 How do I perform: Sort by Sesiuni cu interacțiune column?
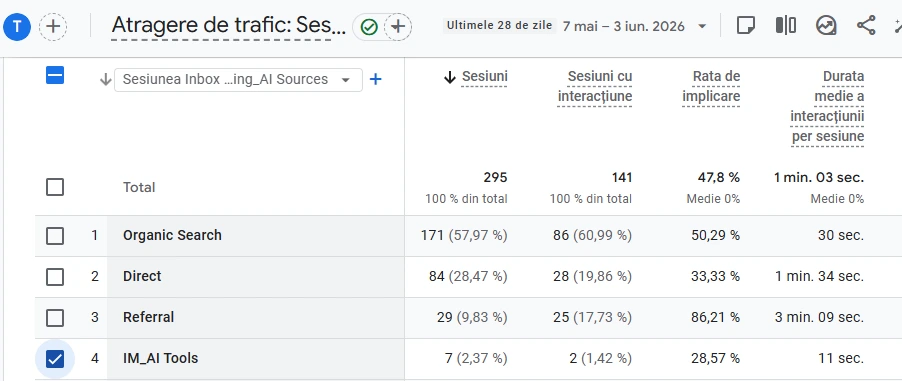point(595,86)
